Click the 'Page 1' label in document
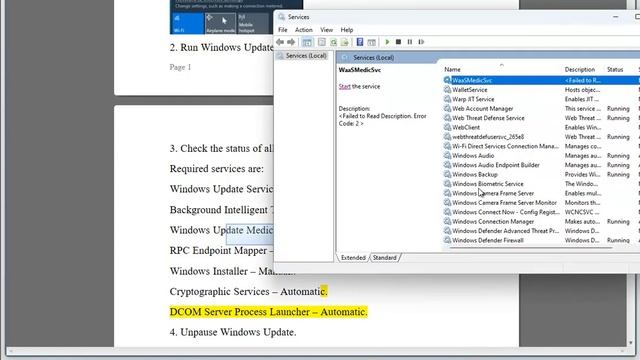This screenshot has height=360, width=640. coord(180,67)
